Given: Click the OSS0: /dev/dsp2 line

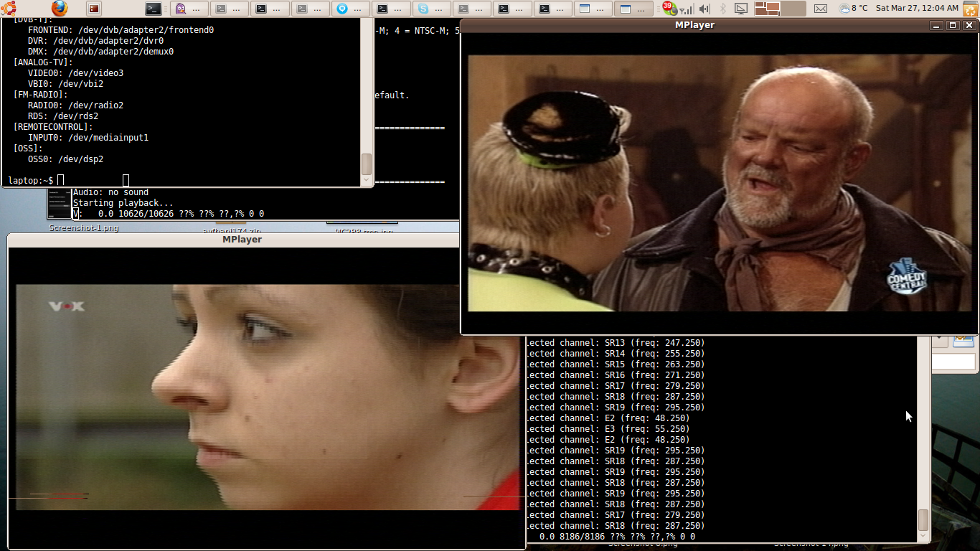Looking at the screenshot, I should point(65,159).
